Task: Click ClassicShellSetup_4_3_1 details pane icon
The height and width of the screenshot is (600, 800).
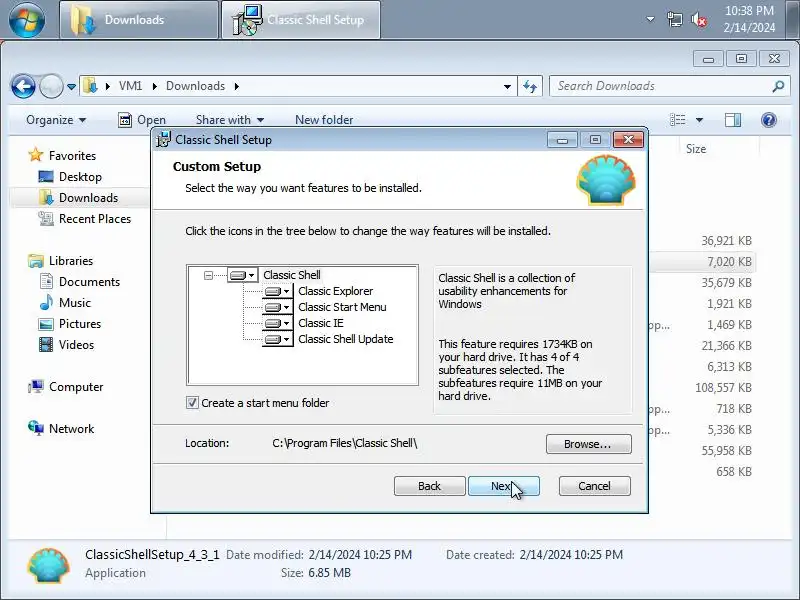Action: coord(48,565)
